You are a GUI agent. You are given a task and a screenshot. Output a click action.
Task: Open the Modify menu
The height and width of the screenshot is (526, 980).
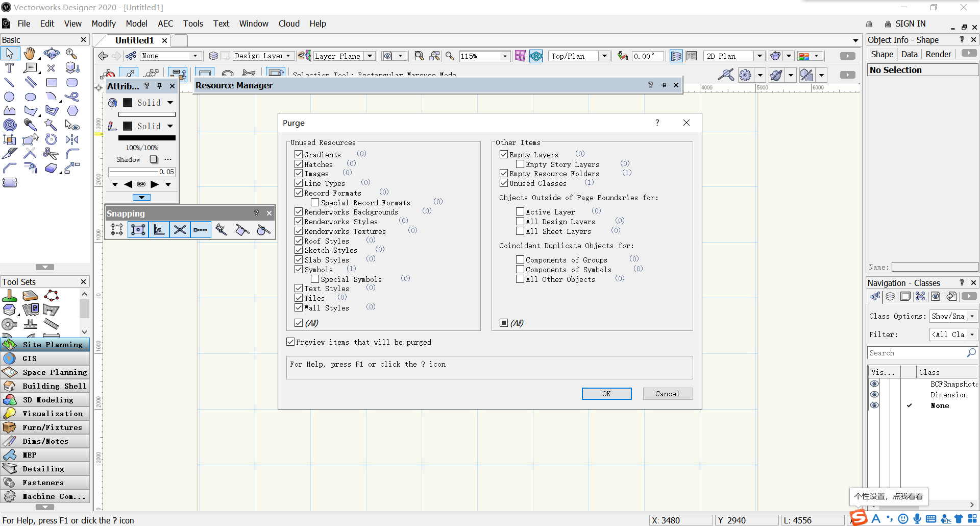pos(104,23)
